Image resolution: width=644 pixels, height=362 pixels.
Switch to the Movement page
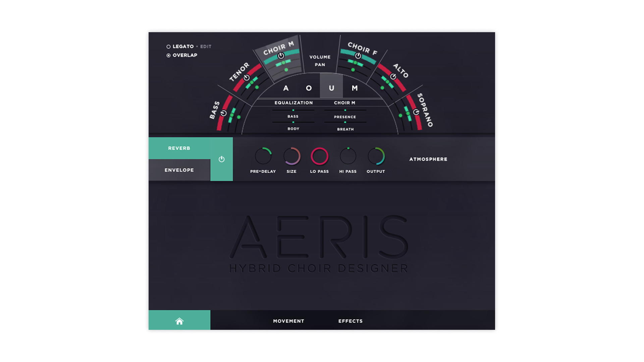pyautogui.click(x=288, y=321)
